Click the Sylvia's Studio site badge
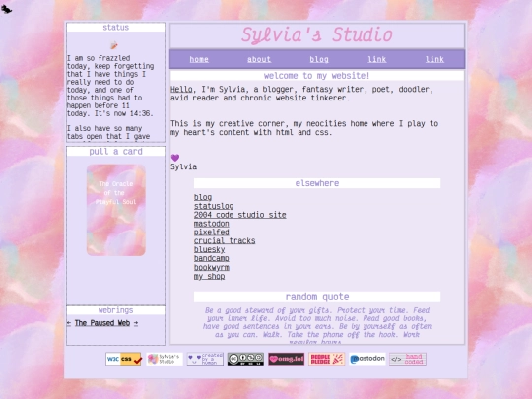Image resolution: width=532 pixels, height=399 pixels. pyautogui.click(x=165, y=359)
